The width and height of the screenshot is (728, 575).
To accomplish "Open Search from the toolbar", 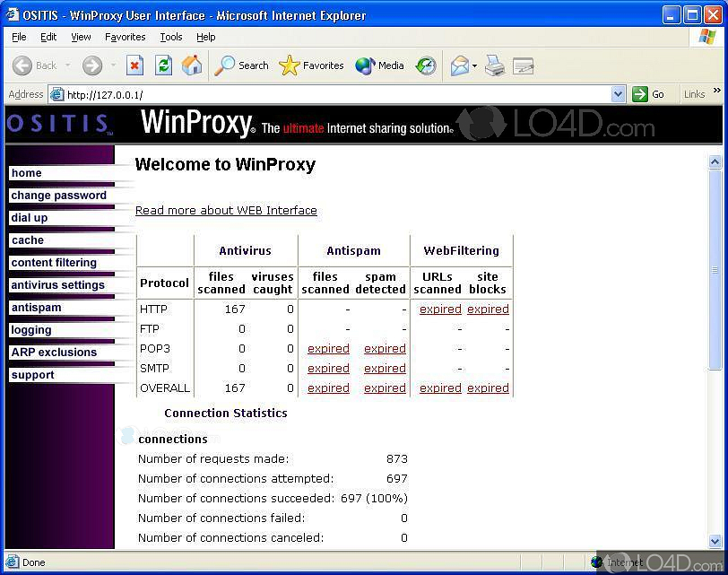I will [x=241, y=65].
